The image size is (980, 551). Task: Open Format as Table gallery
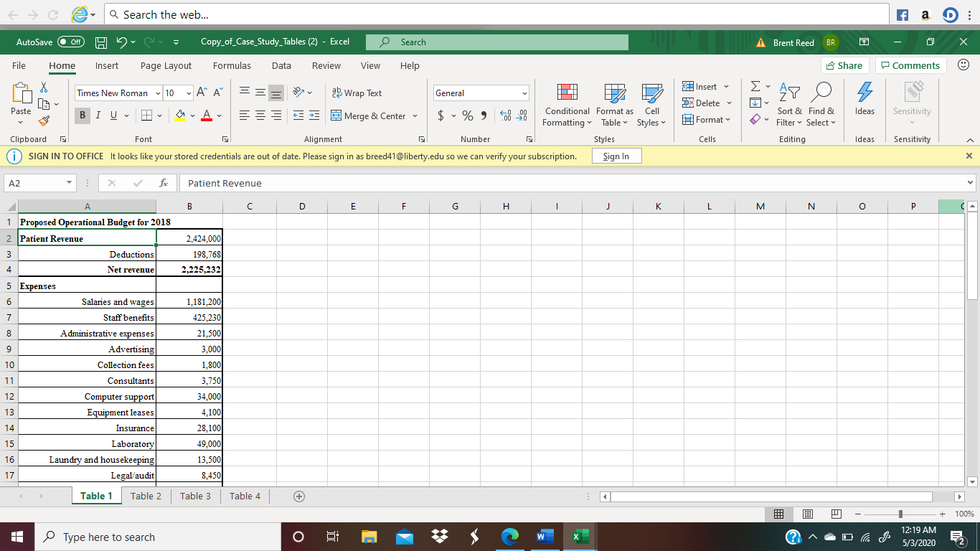(615, 104)
